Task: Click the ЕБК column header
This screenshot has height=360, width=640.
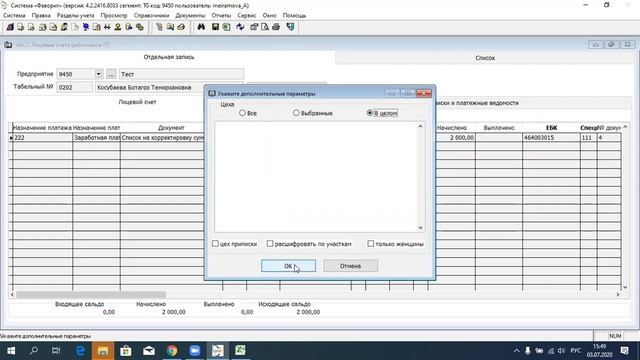Action: 551,128
